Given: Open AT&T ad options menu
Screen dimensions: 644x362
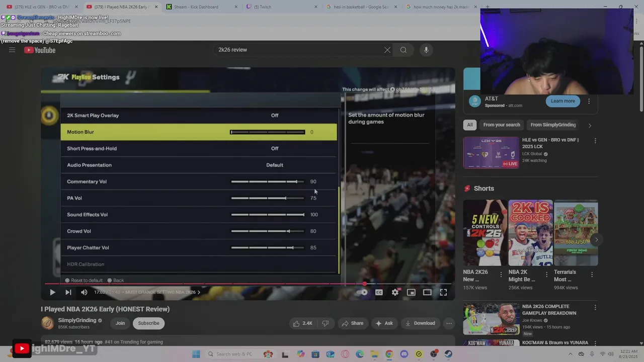Looking at the screenshot, I should point(589,101).
